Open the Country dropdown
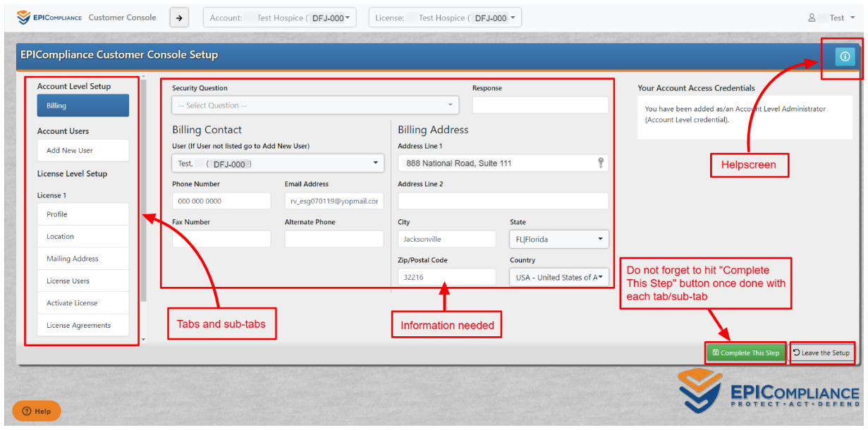This screenshot has width=868, height=430. 559,277
